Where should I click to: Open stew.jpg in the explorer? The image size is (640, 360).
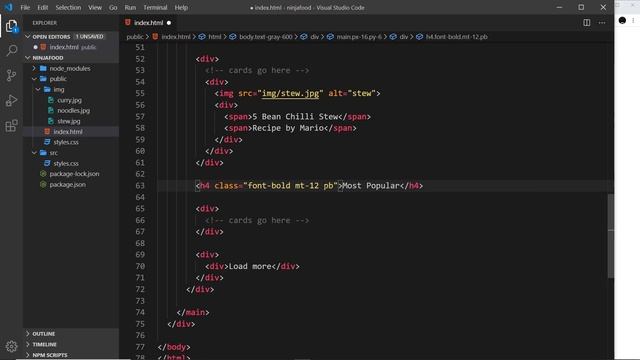click(x=69, y=121)
